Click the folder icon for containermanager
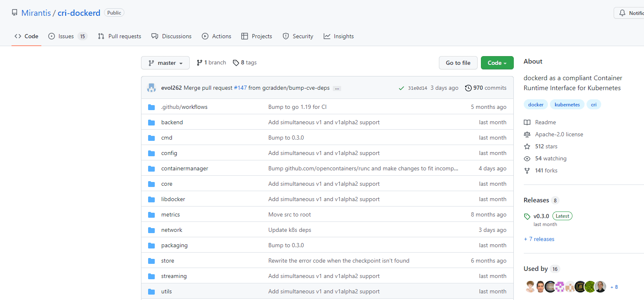 point(151,168)
